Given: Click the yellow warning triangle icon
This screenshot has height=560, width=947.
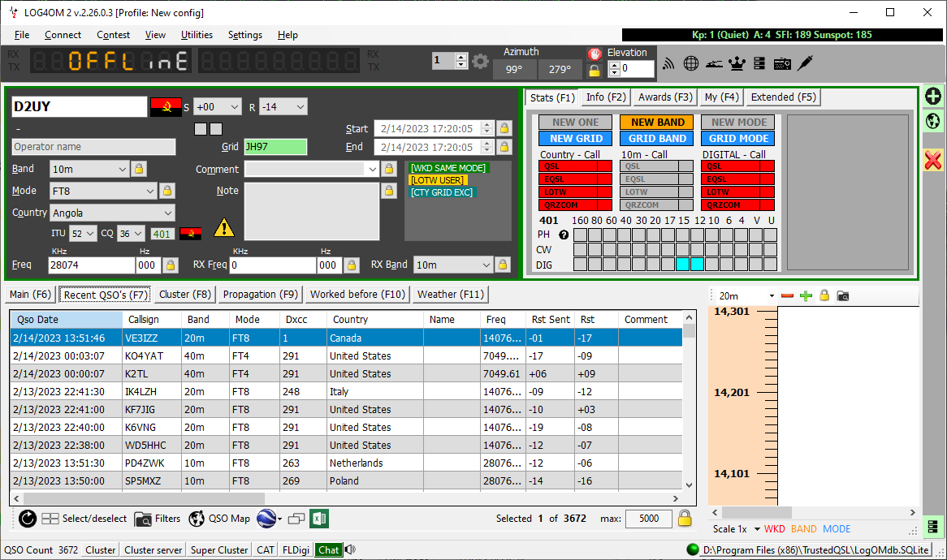Looking at the screenshot, I should pos(224,227).
